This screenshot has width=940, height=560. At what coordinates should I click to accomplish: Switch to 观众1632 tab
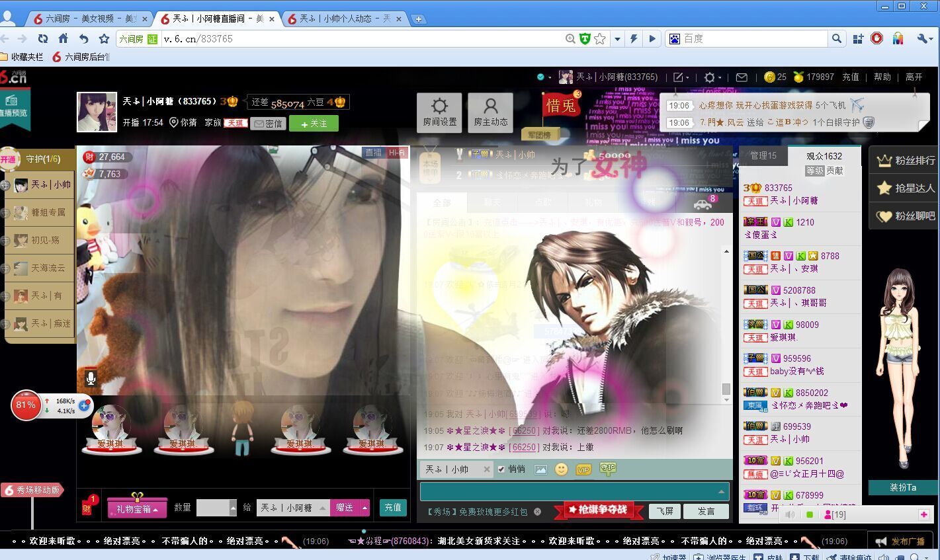click(x=824, y=156)
